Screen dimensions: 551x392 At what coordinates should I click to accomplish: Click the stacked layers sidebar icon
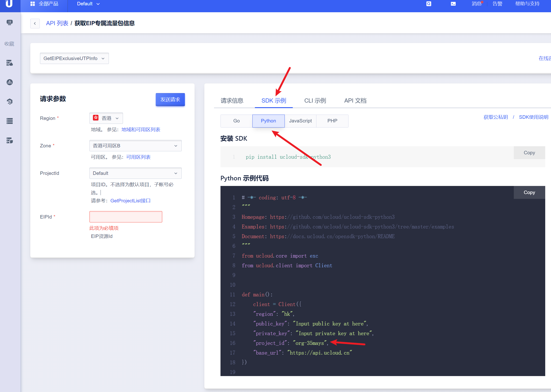coord(10,102)
